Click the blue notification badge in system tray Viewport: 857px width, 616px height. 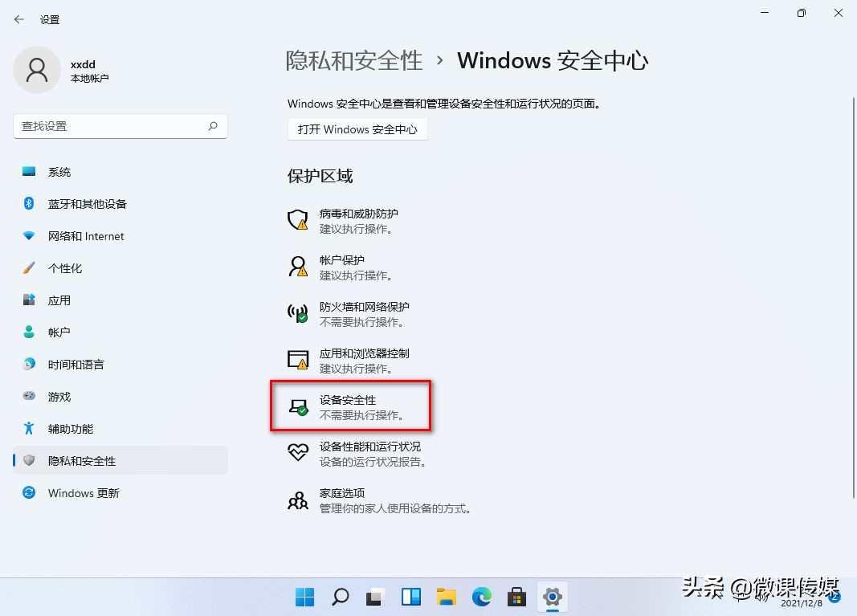click(x=835, y=597)
